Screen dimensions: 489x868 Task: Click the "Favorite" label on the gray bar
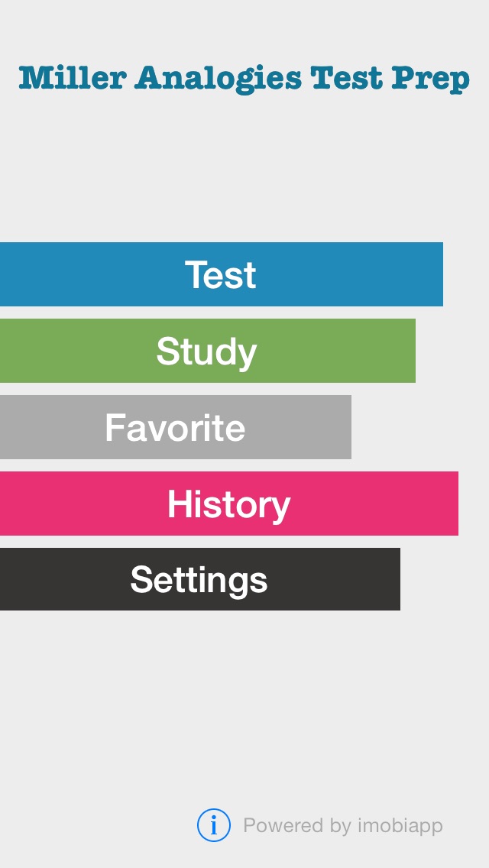coord(175,427)
